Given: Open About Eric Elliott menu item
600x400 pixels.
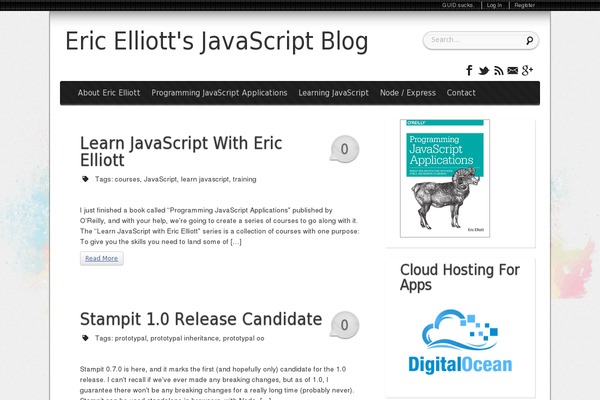Looking at the screenshot, I should pos(109,93).
